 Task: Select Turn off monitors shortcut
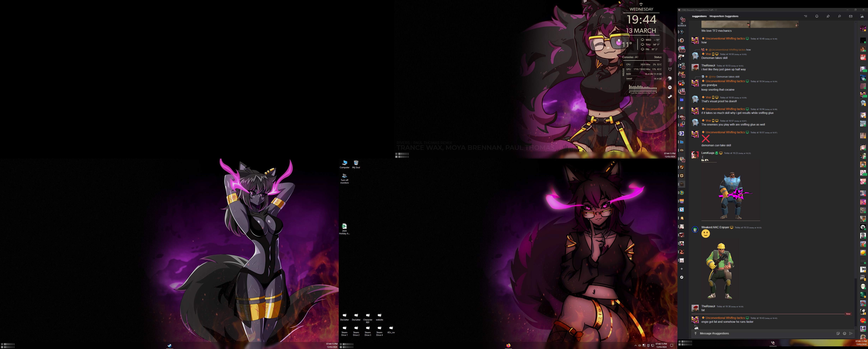pyautogui.click(x=344, y=178)
